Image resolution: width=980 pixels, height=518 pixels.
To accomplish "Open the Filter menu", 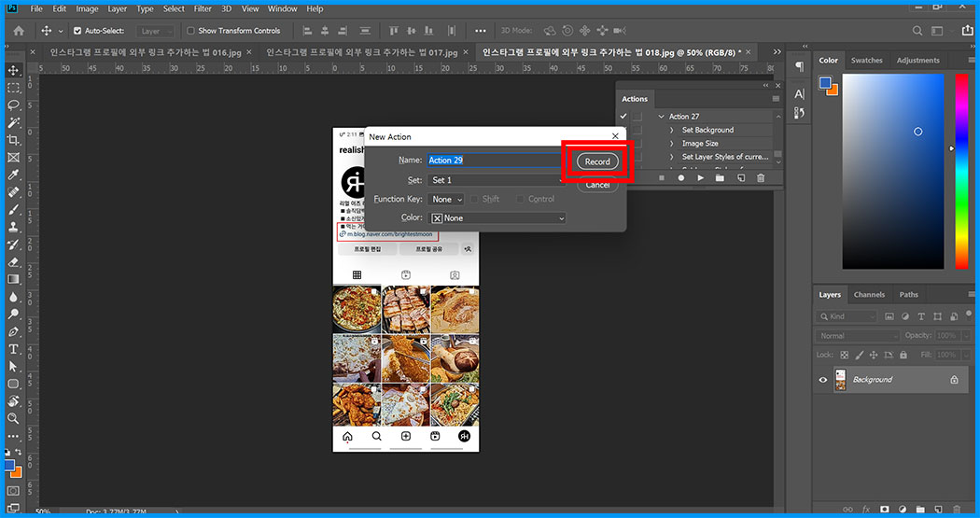I will [x=203, y=8].
